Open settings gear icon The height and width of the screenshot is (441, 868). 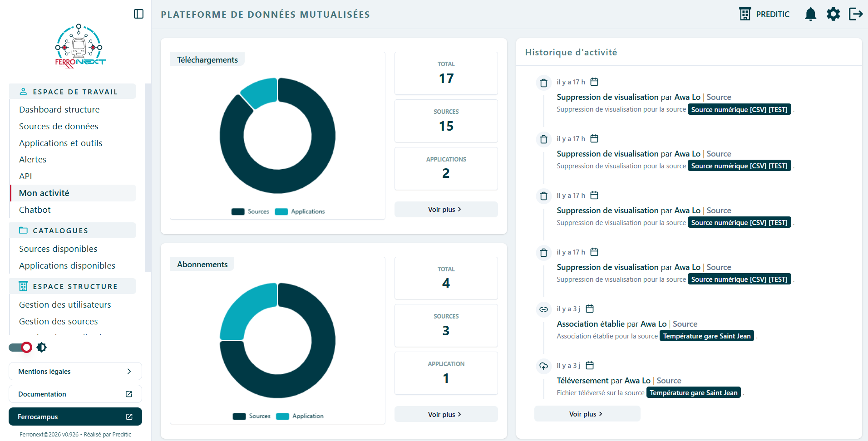[833, 14]
